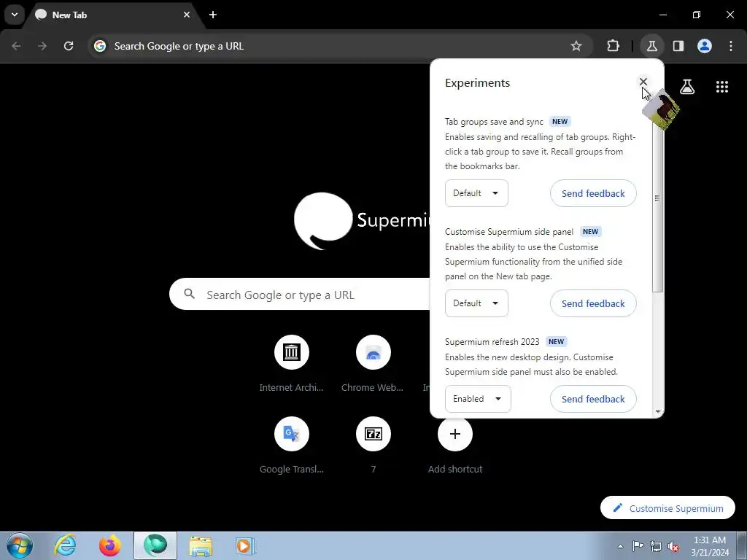Launch Internet Explorer from taskbar

click(65, 546)
